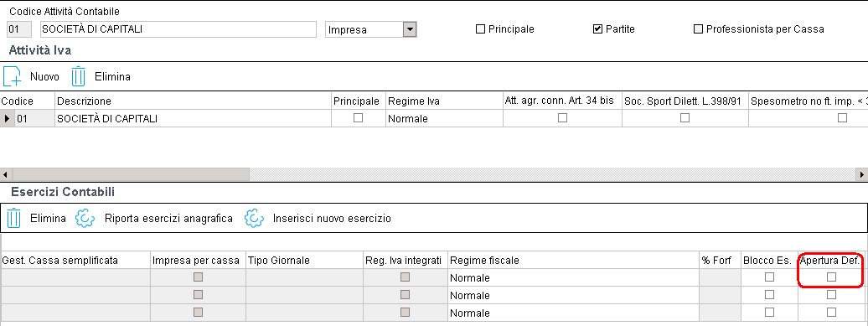Uncheck the Partite checkbox
Viewport: 868px width, 326px height.
pos(597,29)
